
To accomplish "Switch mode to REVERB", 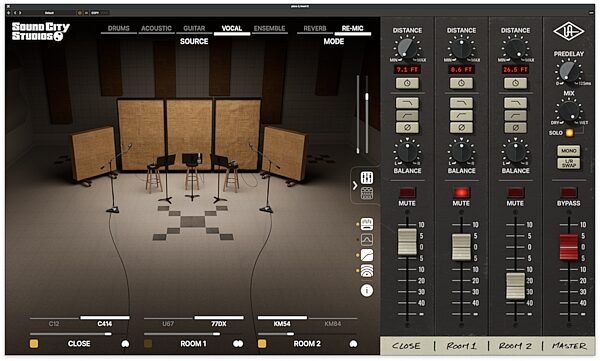I will click(x=315, y=28).
